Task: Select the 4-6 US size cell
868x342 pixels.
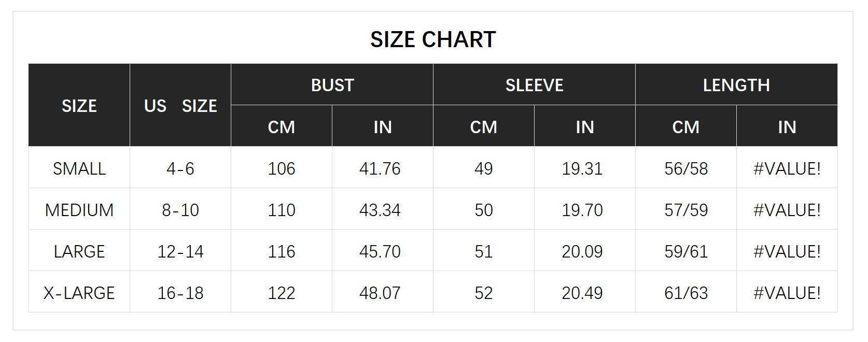Action: pyautogui.click(x=180, y=168)
